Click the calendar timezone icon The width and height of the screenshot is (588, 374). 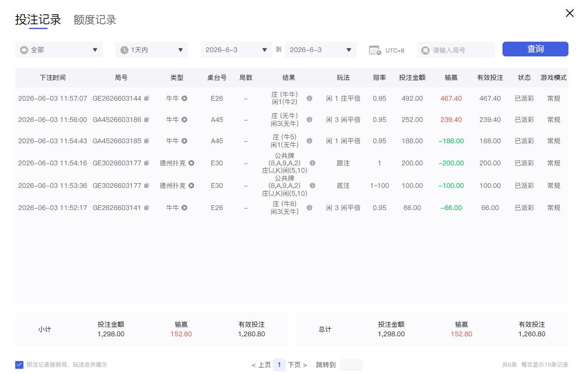tap(375, 50)
